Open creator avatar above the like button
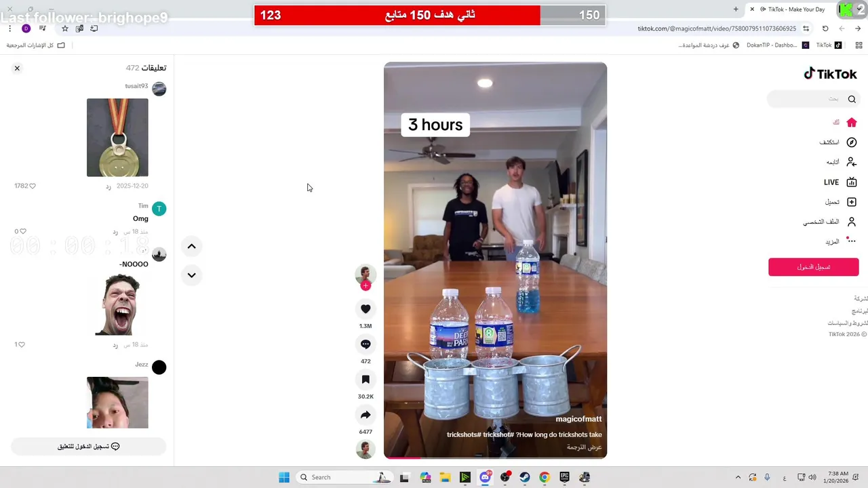 [366, 274]
